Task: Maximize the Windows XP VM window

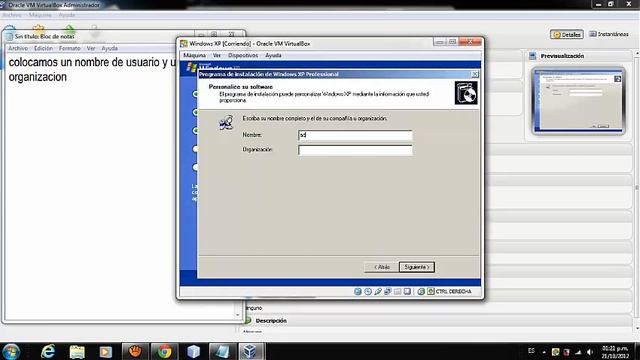Action: tap(452, 42)
